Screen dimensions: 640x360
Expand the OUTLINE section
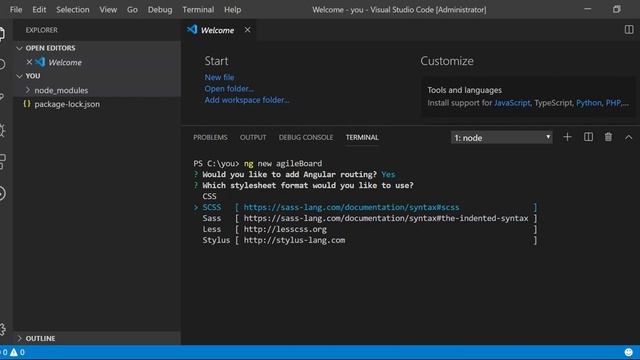(19, 338)
